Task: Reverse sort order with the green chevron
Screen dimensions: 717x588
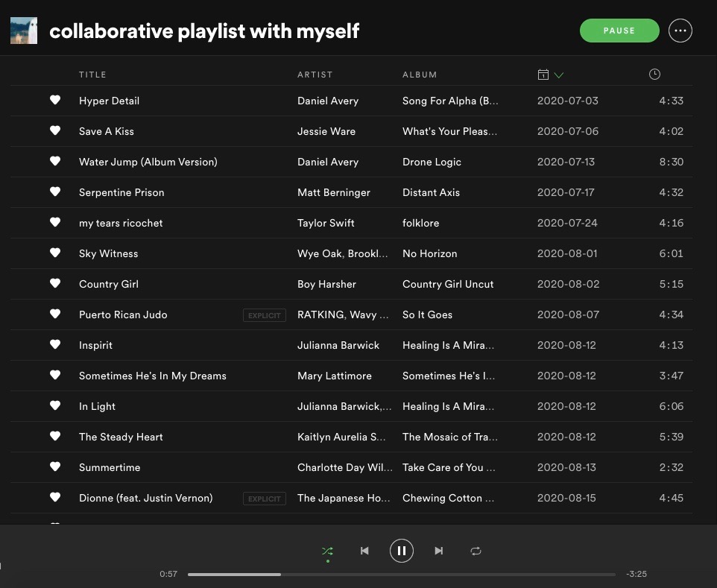Action: click(559, 75)
